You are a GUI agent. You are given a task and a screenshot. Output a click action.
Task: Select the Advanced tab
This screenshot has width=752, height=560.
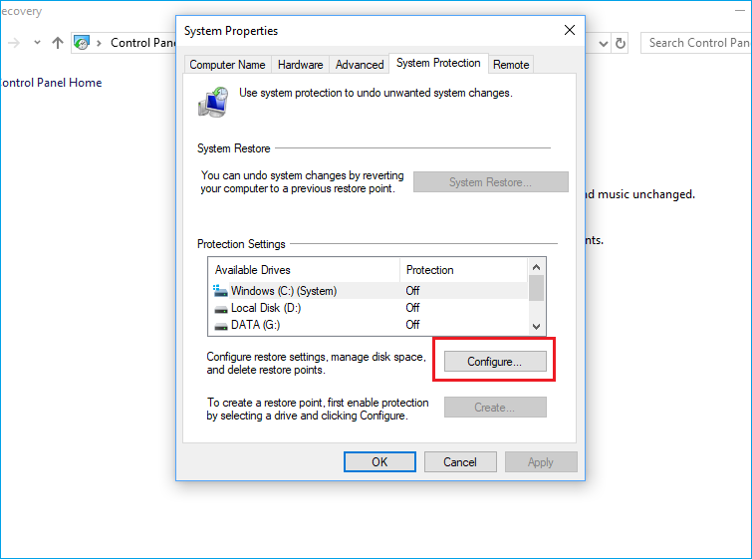(360, 65)
